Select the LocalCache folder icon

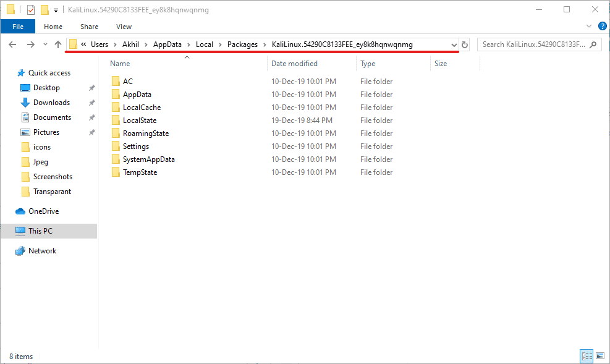[116, 108]
